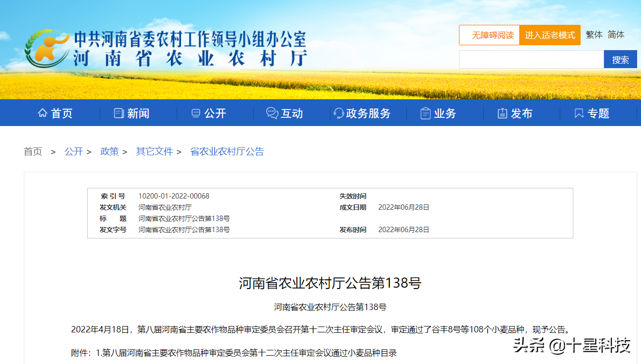Click the clipboard icon beside 业务
The image size is (641, 364).
pos(424,113)
